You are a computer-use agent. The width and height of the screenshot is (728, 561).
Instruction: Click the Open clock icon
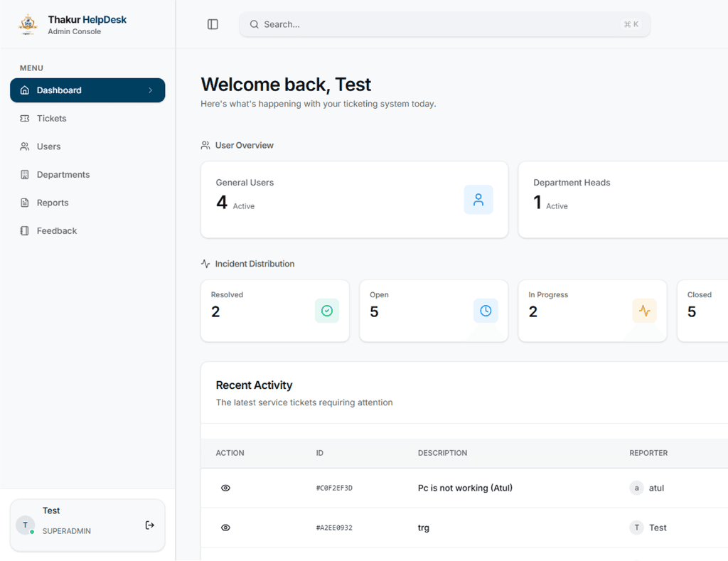pos(486,311)
